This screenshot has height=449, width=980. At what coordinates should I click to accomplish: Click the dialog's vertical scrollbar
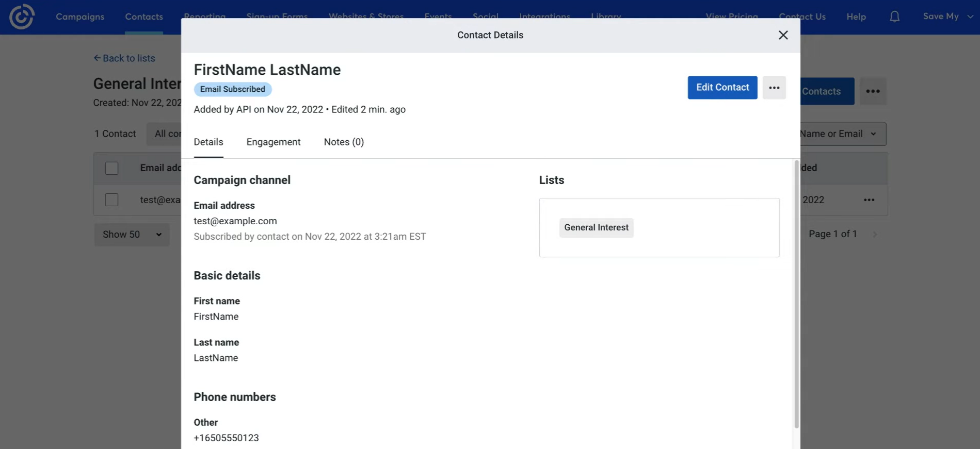click(796, 294)
